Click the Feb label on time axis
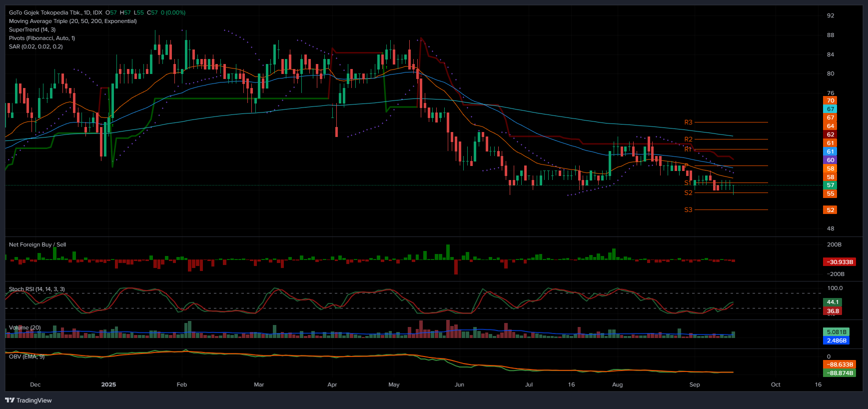This screenshot has width=868, height=409. coord(182,384)
